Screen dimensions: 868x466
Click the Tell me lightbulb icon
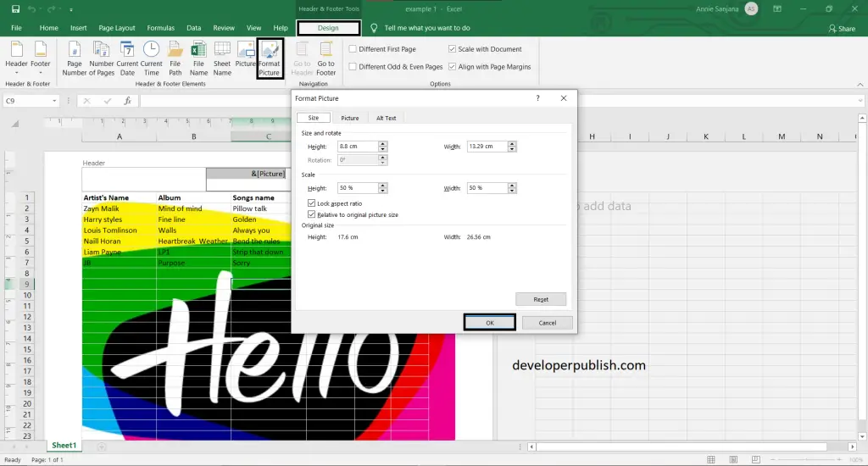pyautogui.click(x=374, y=28)
